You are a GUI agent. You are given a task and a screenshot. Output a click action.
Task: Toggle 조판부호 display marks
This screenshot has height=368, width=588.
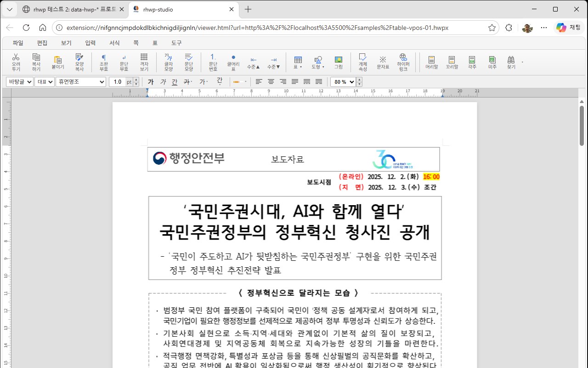pos(104,62)
